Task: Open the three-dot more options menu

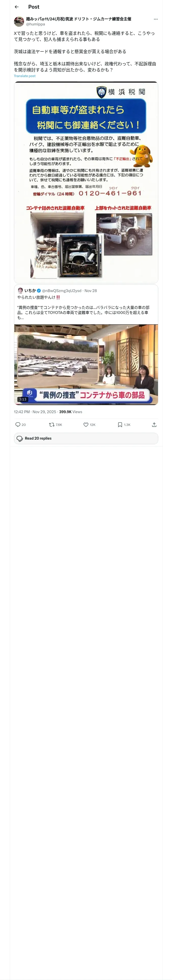Action: pos(155,19)
